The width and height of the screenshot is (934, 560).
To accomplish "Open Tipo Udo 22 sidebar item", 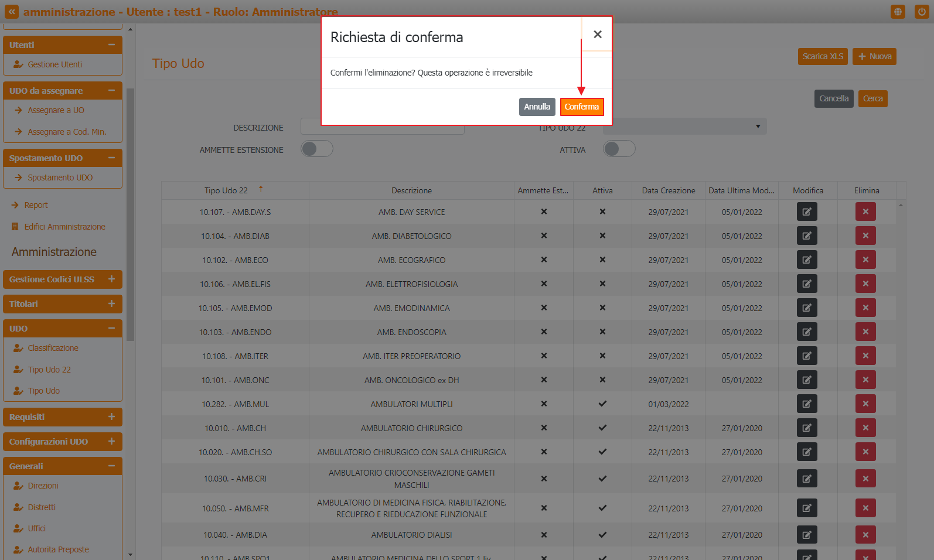I will pyautogui.click(x=49, y=370).
